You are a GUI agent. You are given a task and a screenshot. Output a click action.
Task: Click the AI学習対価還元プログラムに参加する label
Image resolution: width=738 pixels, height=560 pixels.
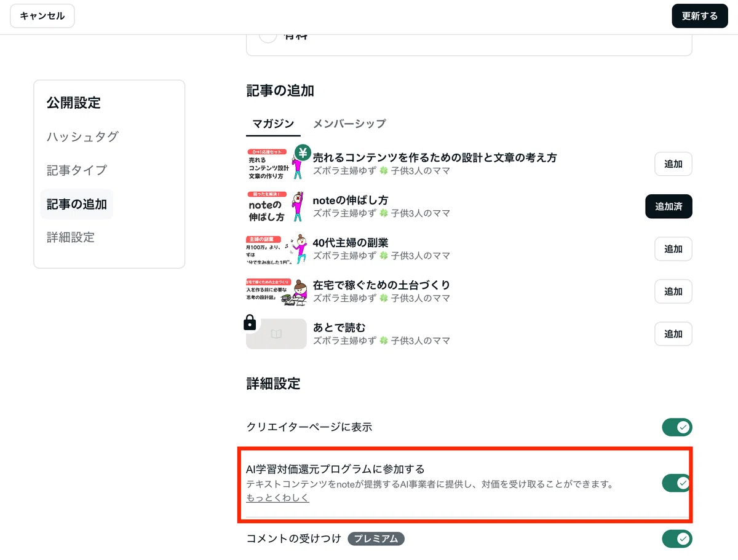pyautogui.click(x=335, y=470)
